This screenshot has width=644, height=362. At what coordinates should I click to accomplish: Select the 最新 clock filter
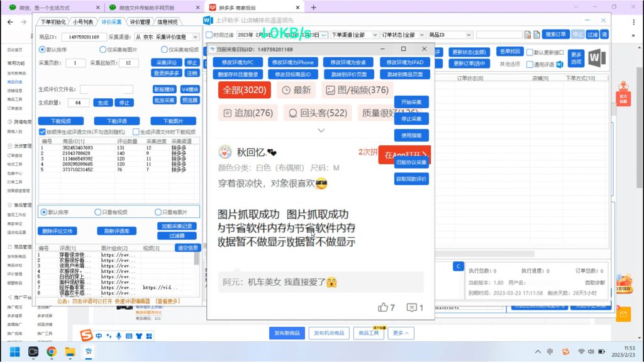tap(296, 90)
